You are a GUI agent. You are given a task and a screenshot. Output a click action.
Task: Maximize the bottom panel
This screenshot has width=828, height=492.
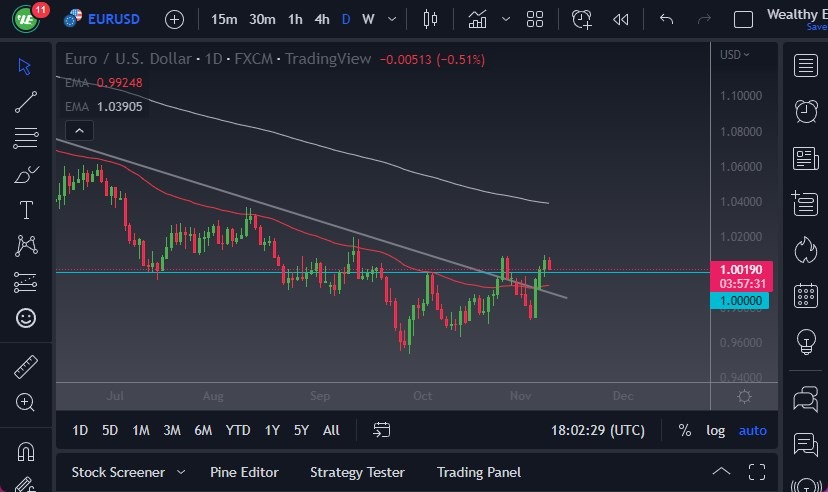[757, 472]
